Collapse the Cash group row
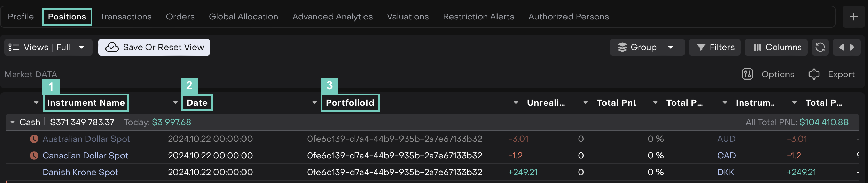Viewport: 868px width, 183px height. 13,122
